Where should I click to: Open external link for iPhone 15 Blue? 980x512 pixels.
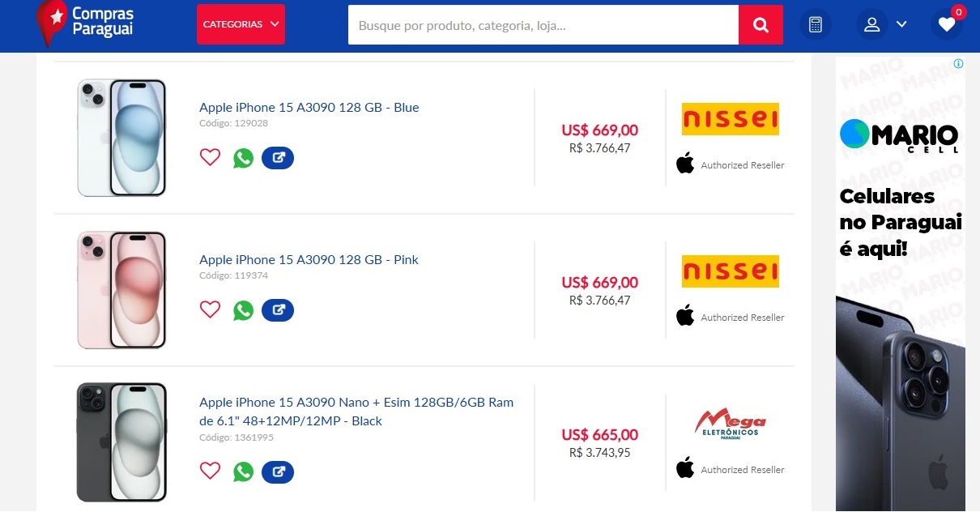[x=278, y=158]
